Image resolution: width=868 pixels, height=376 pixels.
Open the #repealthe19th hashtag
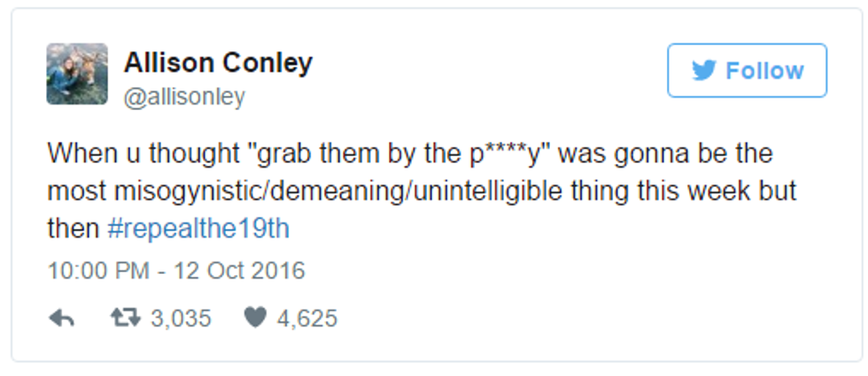pos(198,229)
